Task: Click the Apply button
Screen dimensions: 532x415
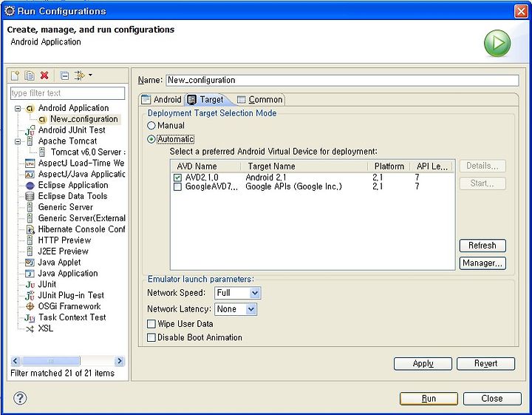Action: point(423,364)
